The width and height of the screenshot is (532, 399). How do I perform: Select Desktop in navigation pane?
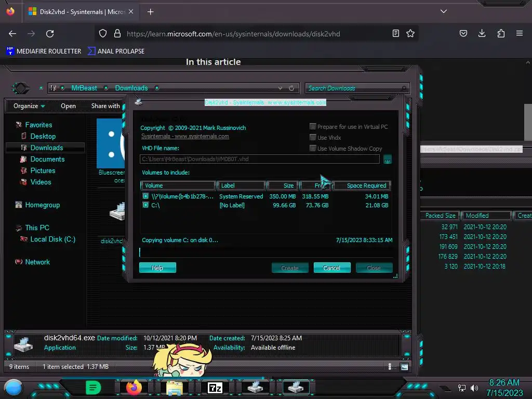(43, 137)
